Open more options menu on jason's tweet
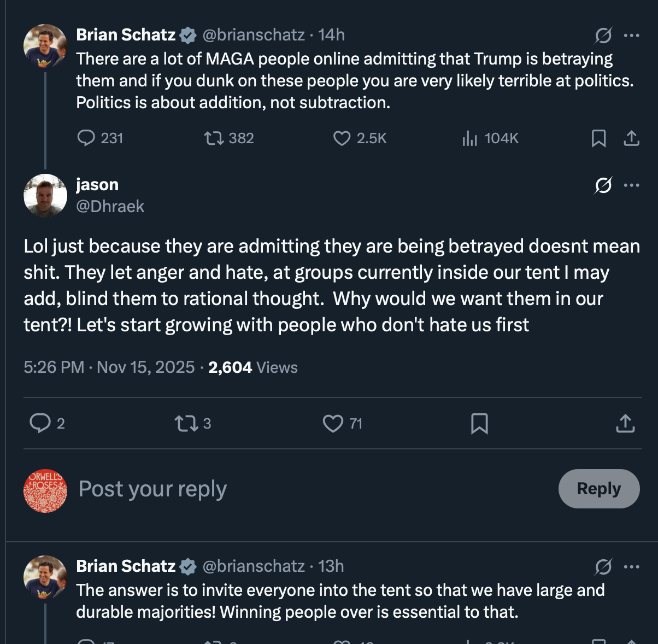658x644 pixels. click(631, 185)
